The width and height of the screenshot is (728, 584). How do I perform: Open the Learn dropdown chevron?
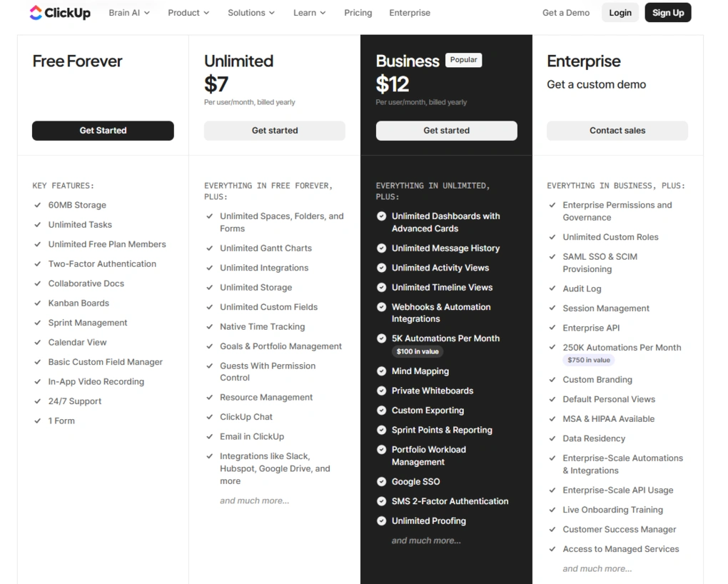point(323,13)
